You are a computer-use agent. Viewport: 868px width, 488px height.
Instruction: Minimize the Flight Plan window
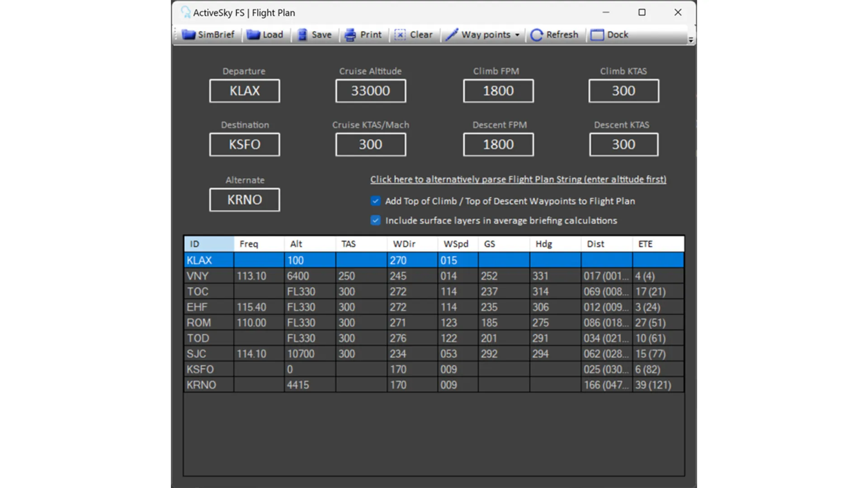(606, 12)
